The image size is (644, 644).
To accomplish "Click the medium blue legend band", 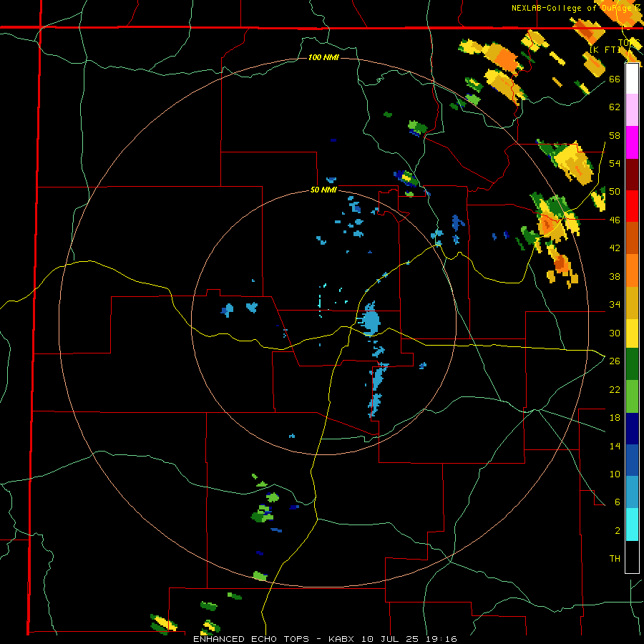I will (632, 460).
